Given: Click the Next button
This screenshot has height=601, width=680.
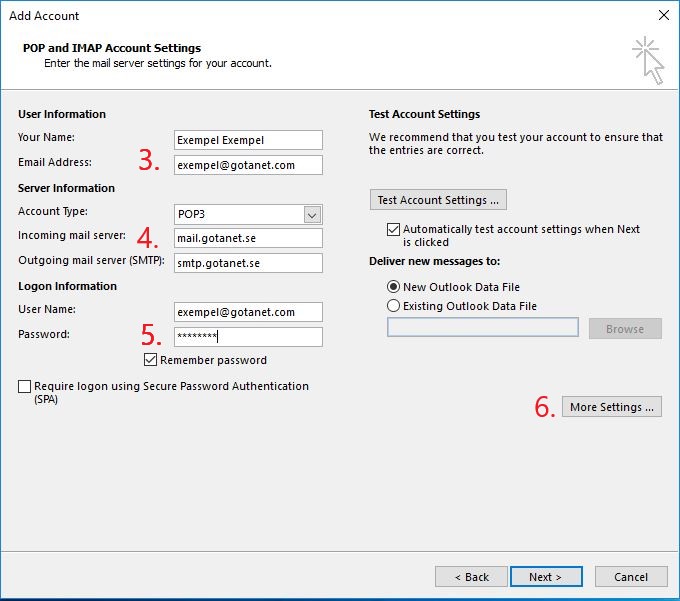Looking at the screenshot, I should tap(546, 577).
